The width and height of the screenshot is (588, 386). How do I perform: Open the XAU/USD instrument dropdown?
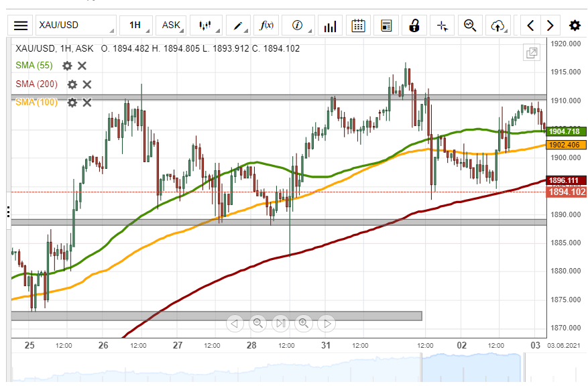[75, 25]
